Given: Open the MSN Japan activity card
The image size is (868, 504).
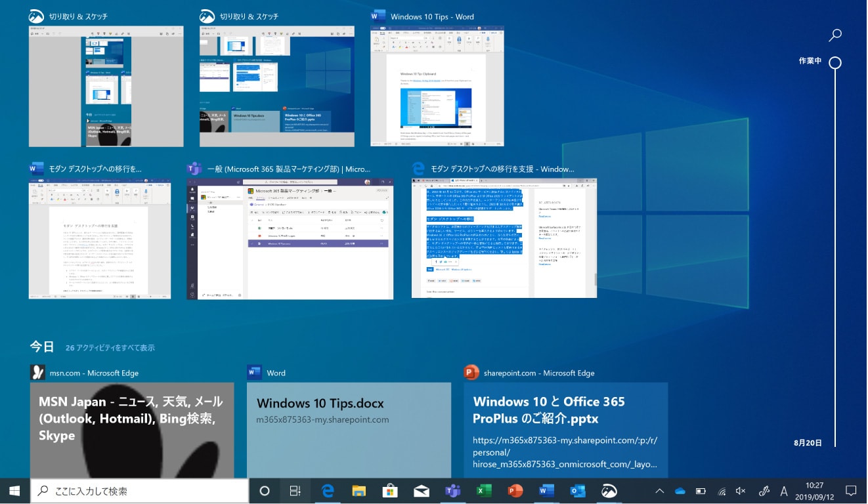Looking at the screenshot, I should click(132, 430).
